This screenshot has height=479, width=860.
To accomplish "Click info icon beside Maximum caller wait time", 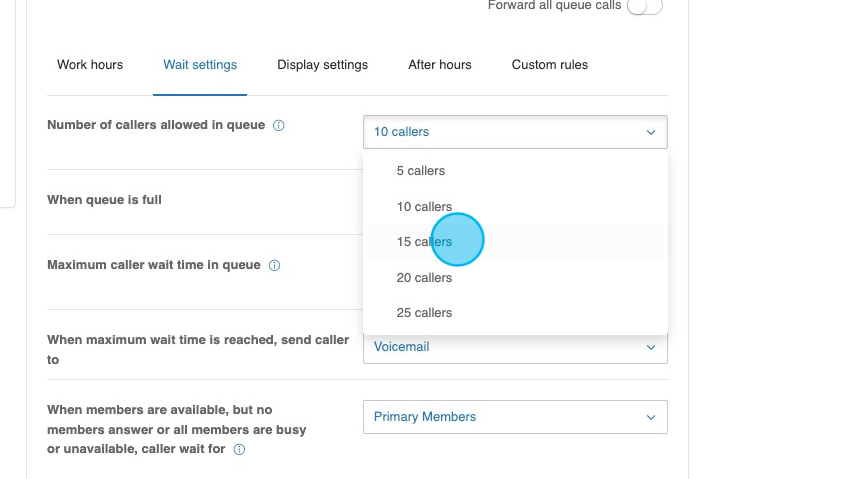I will (274, 266).
